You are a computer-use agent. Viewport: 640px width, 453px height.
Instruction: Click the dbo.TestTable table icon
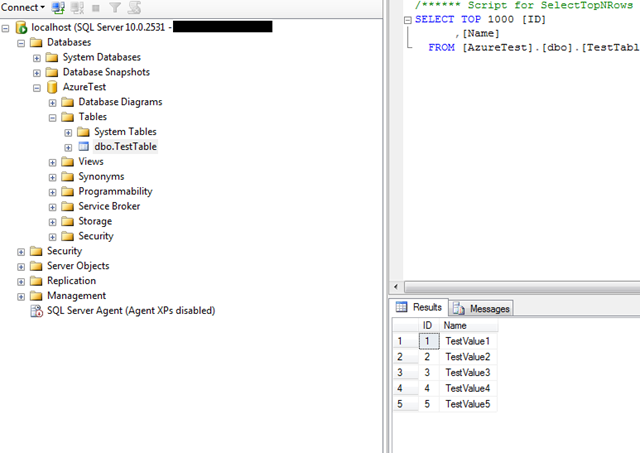84,147
